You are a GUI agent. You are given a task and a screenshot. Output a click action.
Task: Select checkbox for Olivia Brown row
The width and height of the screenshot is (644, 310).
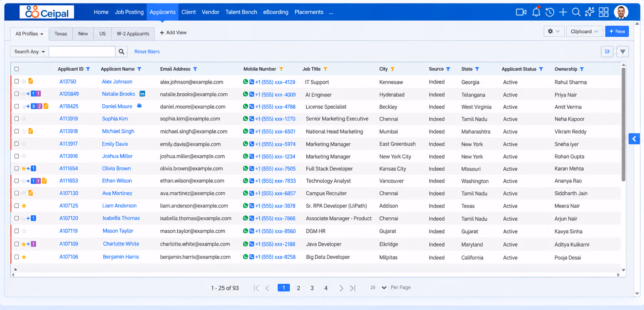[x=16, y=168]
